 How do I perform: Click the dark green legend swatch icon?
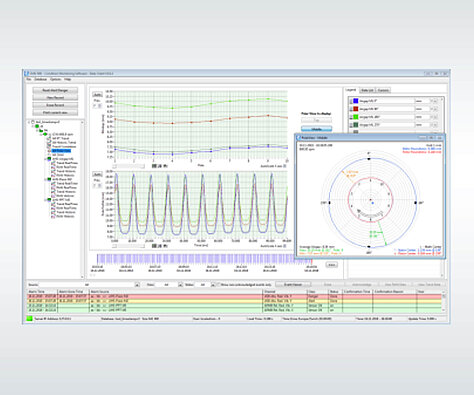pyautogui.click(x=356, y=125)
